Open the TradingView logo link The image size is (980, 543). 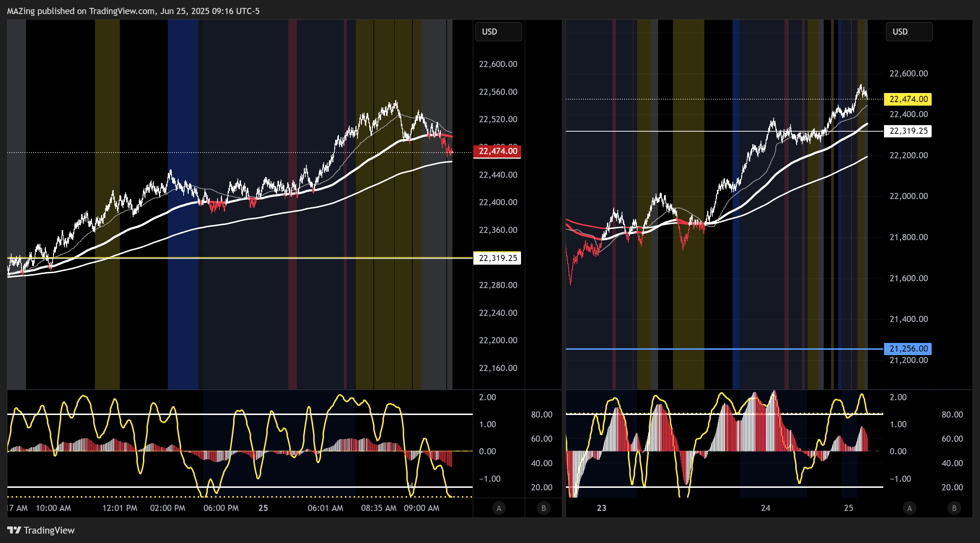41,530
